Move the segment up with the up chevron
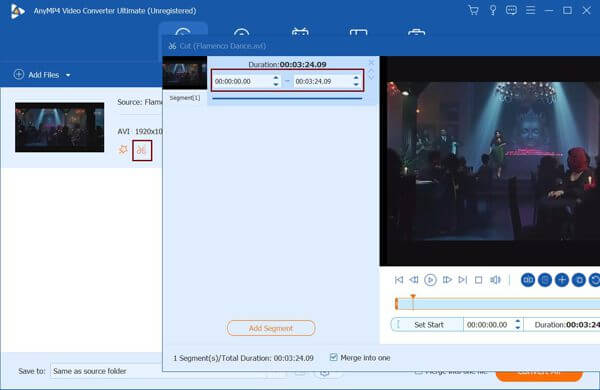The width and height of the screenshot is (600, 390). tap(371, 72)
